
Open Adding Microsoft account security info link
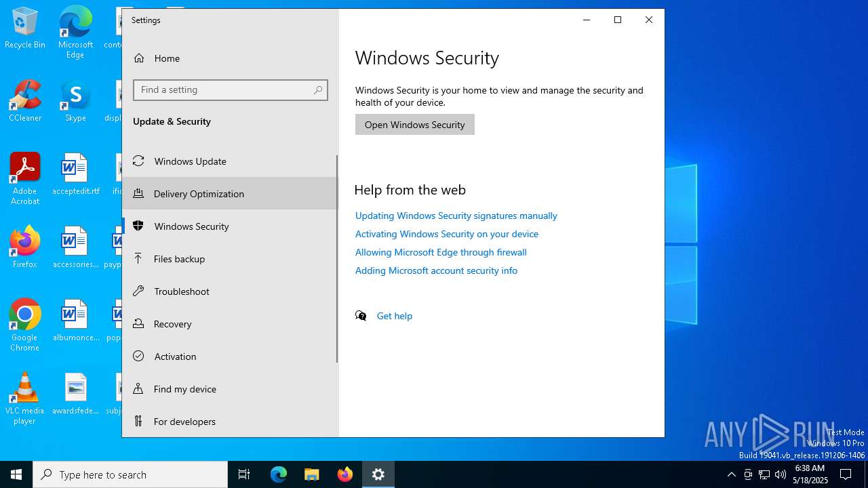[x=436, y=270]
